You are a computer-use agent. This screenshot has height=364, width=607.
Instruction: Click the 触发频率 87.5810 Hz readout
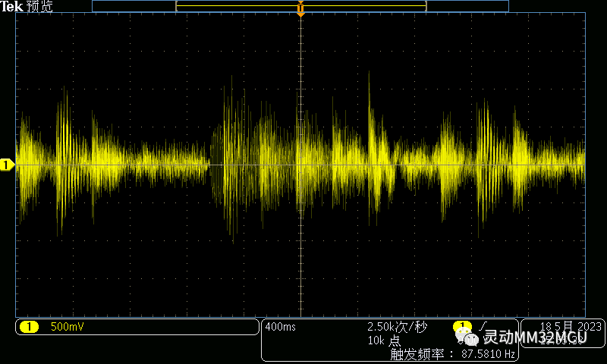[x=452, y=353]
